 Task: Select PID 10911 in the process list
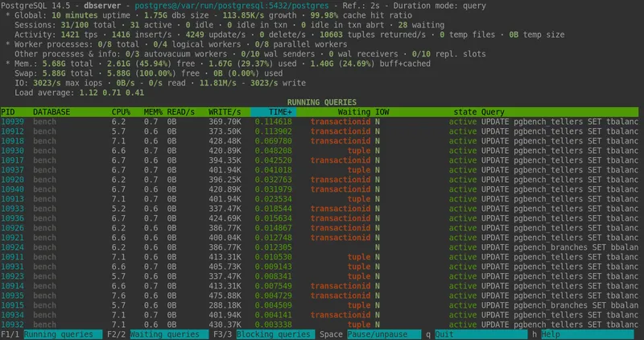point(12,257)
